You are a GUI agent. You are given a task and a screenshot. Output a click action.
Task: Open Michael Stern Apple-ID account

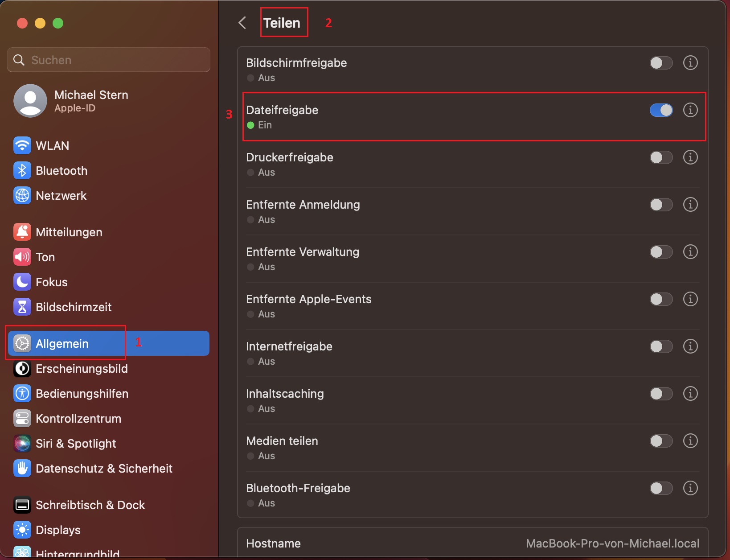[x=91, y=101]
